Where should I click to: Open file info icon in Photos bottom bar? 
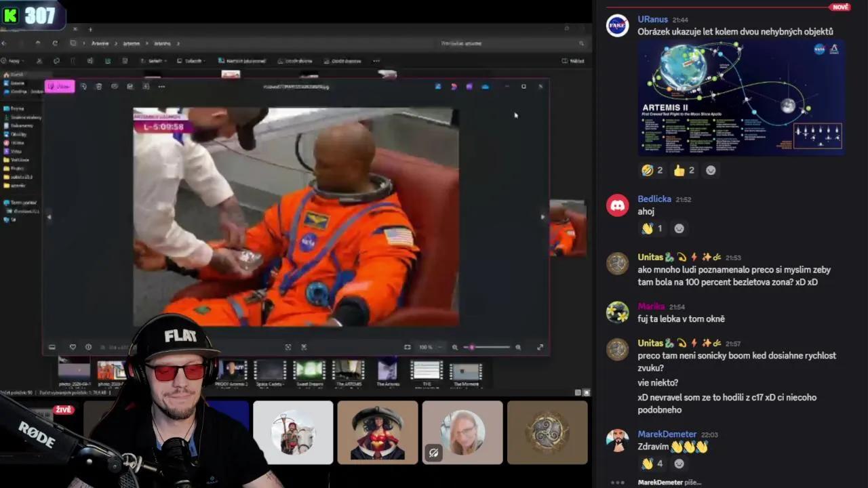coord(88,347)
